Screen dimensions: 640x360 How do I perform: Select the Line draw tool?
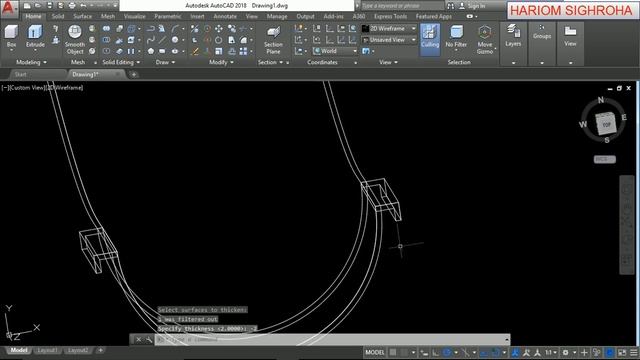[x=162, y=40]
